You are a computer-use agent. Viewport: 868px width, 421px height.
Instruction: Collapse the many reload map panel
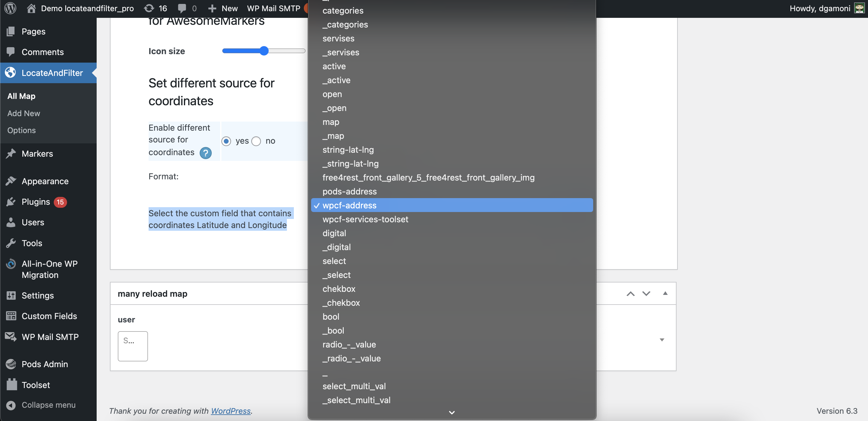[x=665, y=293]
